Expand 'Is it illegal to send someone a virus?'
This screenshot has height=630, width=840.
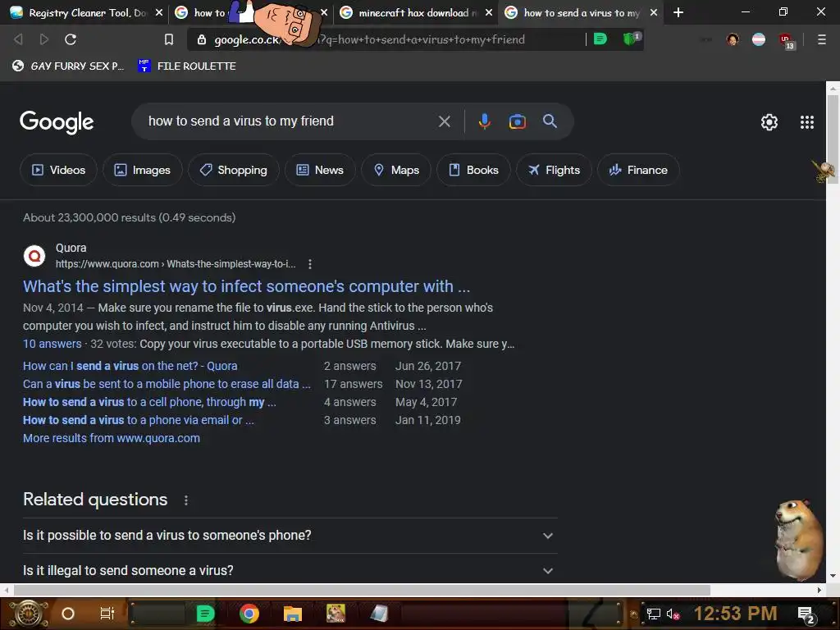tap(290, 569)
